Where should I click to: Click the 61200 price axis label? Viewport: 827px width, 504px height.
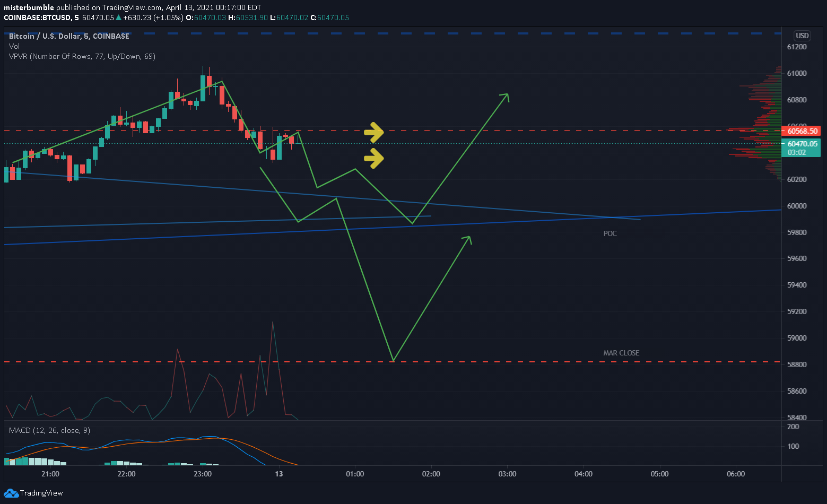(x=797, y=47)
